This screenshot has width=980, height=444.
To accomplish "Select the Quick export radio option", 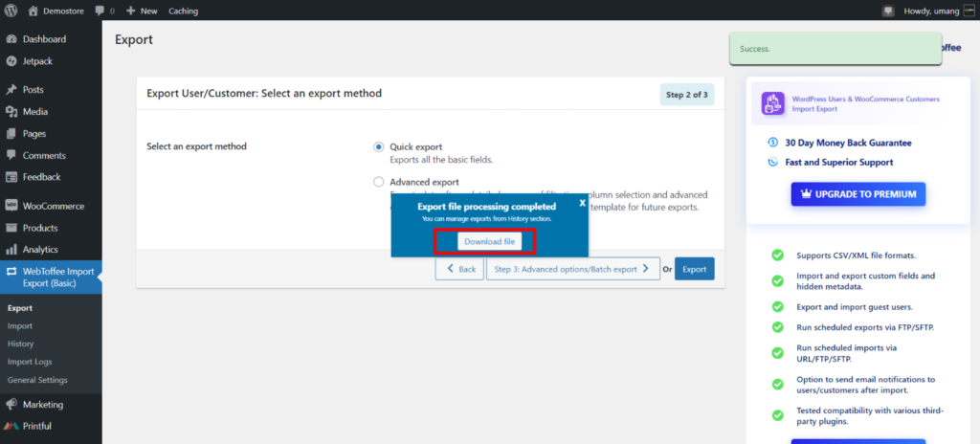I will tap(378, 147).
